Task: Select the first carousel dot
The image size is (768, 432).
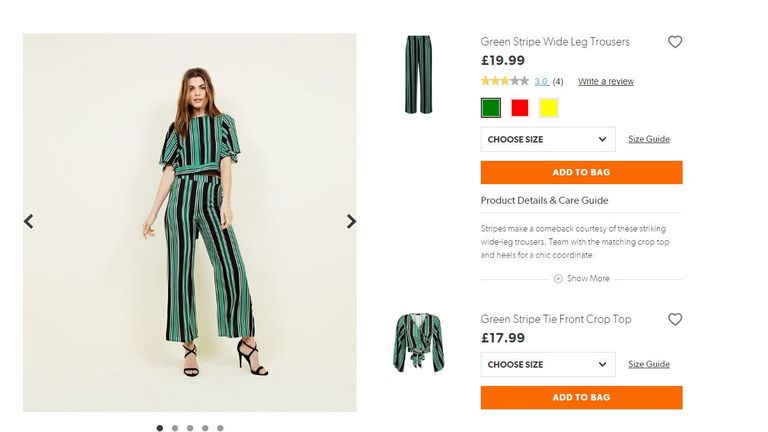Action: coord(160,428)
